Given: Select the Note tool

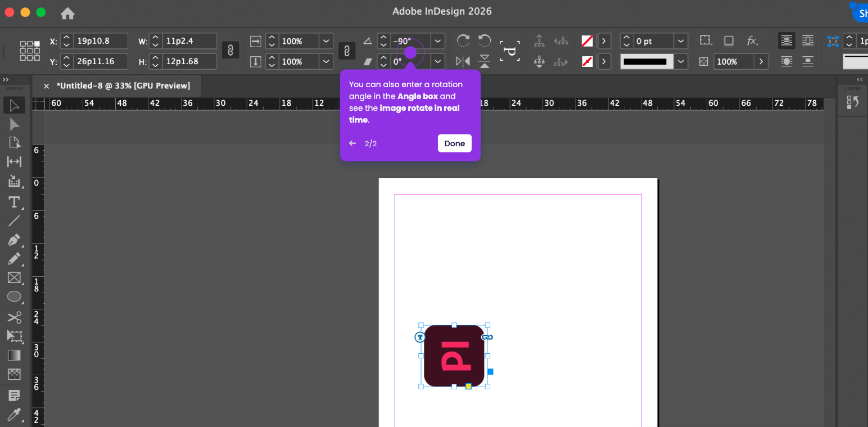Looking at the screenshot, I should coord(15,395).
